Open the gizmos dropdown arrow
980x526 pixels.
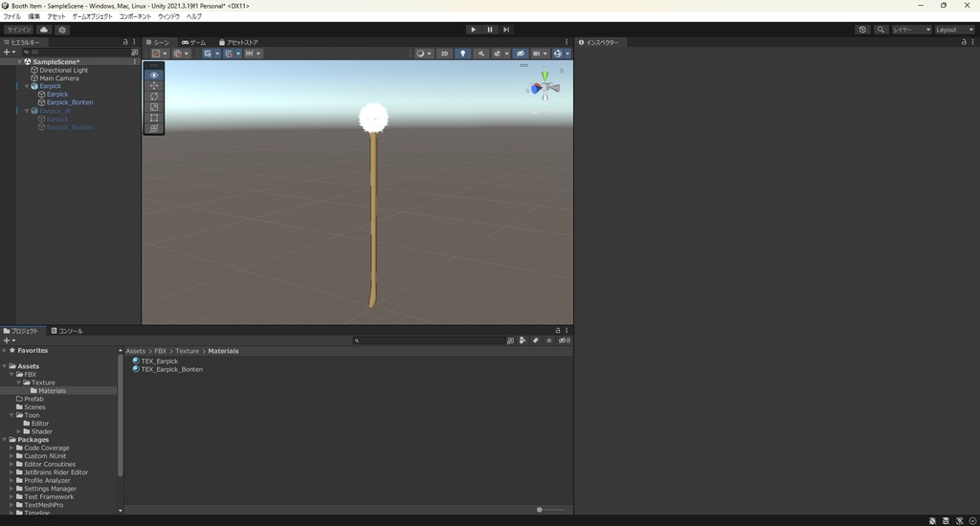(568, 54)
